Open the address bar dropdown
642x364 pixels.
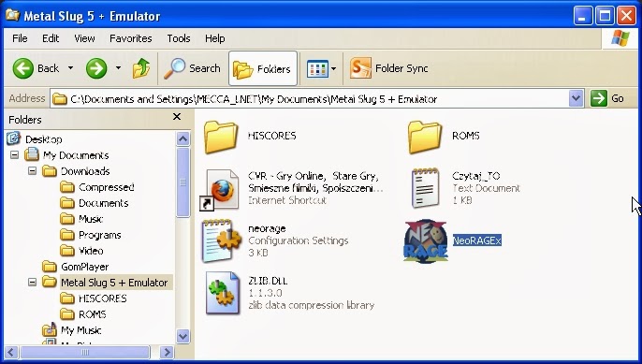click(x=576, y=98)
